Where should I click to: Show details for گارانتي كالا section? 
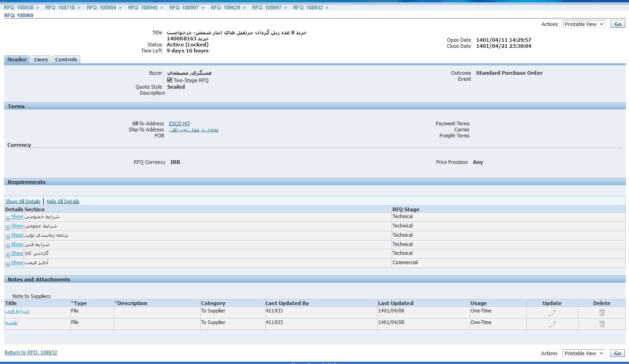click(x=17, y=253)
